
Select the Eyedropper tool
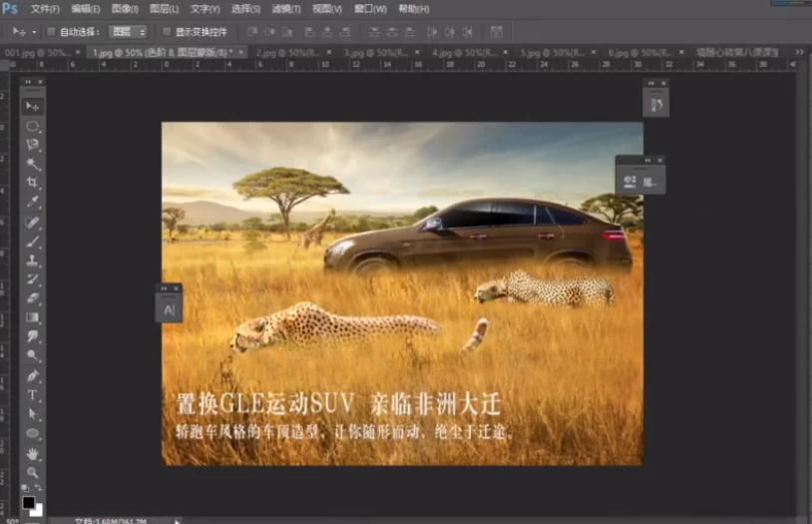click(x=33, y=203)
